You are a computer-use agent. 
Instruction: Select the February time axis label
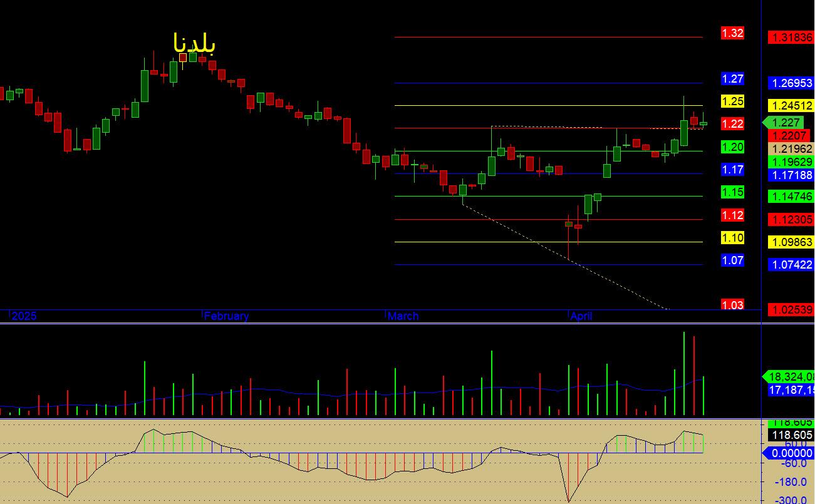click(x=226, y=316)
